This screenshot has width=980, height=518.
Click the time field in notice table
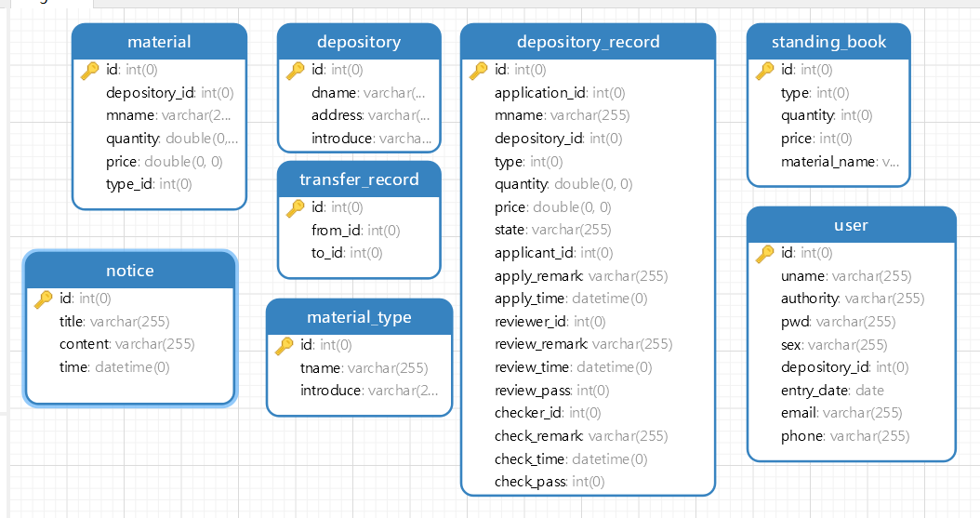point(114,367)
